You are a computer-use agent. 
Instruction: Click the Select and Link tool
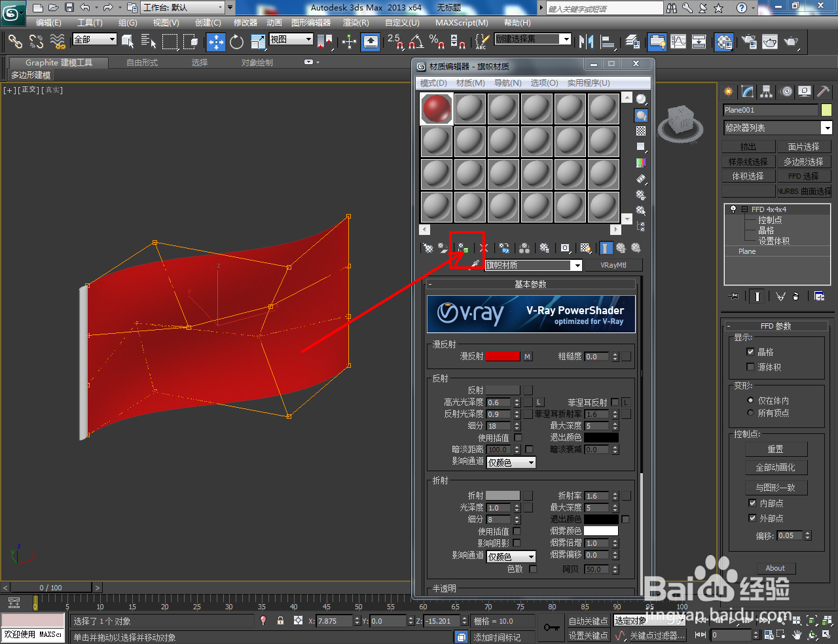15,42
